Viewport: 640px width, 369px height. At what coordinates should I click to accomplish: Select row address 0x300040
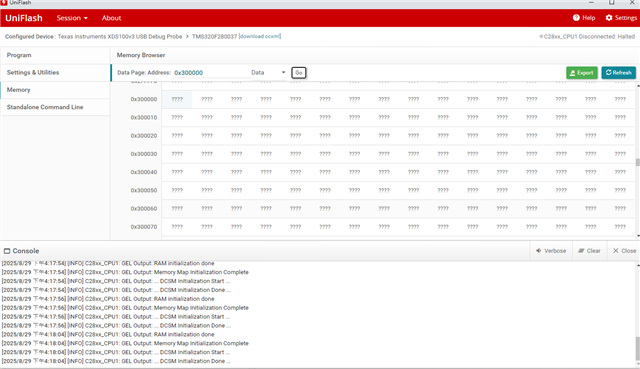click(x=144, y=172)
